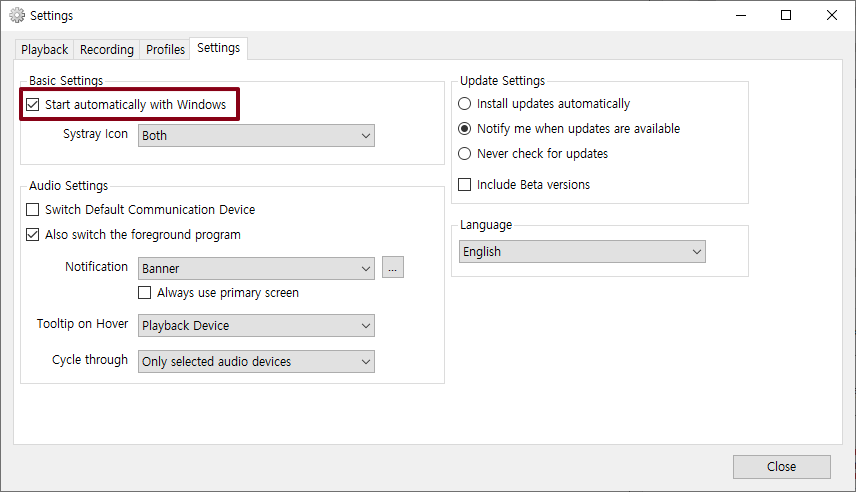This screenshot has width=856, height=492.
Task: Click the Update Settings group heading
Action: 502,81
